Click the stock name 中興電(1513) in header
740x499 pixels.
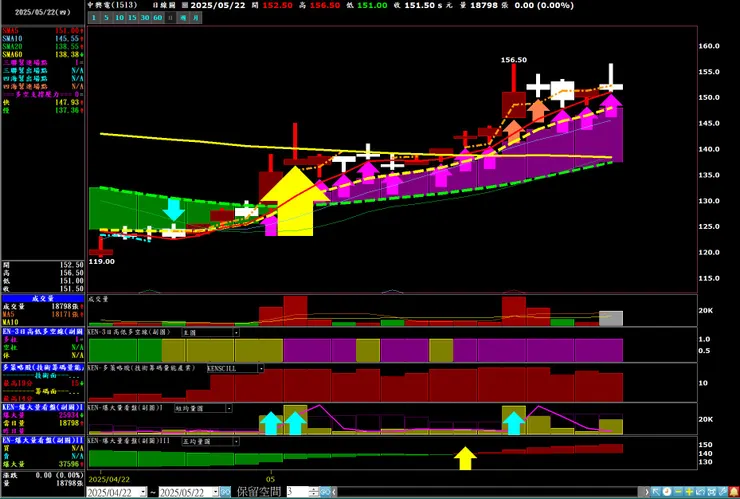pyautogui.click(x=113, y=5)
